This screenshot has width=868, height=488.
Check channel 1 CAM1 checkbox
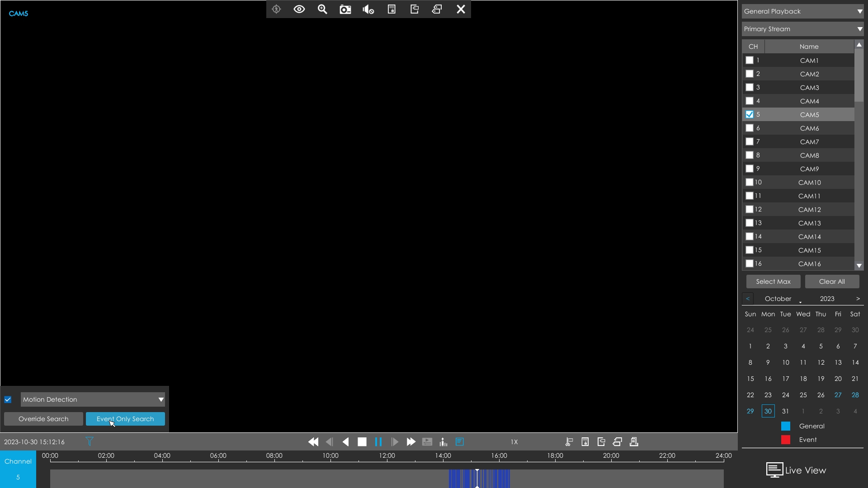750,60
